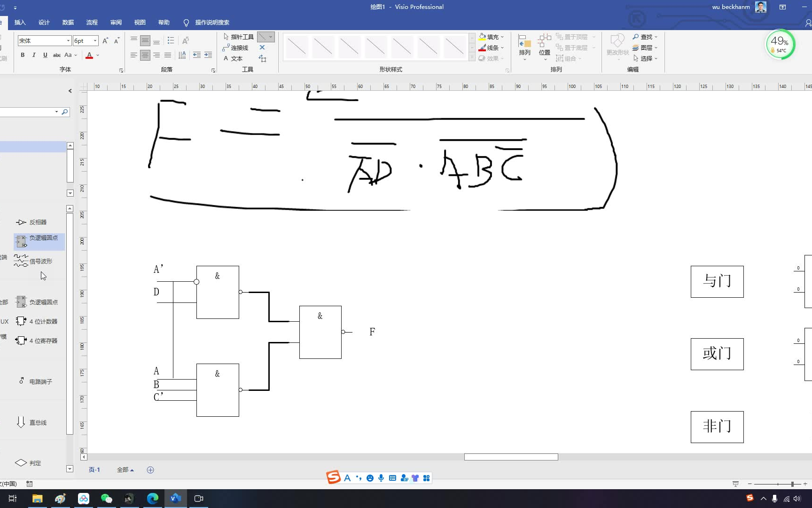The width and height of the screenshot is (812, 508).
Task: Increase paragraph indent
Action: [x=208, y=55]
